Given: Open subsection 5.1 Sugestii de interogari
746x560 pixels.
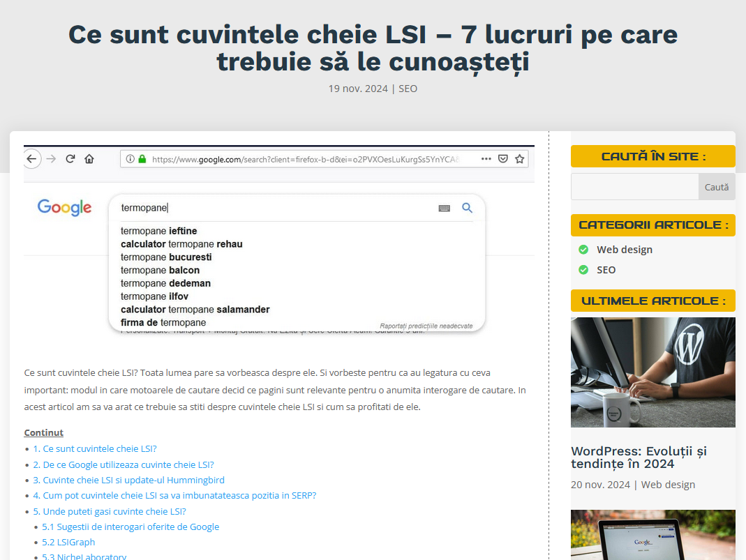Looking at the screenshot, I should pyautogui.click(x=130, y=527).
